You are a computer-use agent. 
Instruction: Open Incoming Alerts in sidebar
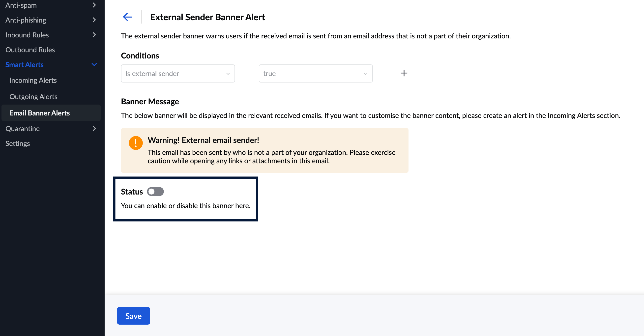coord(33,81)
